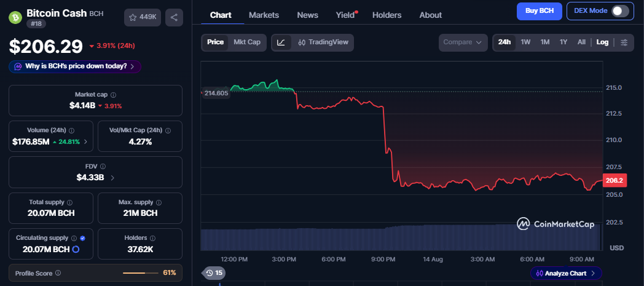This screenshot has width=644, height=286.
Task: Expand the Analyze Chart arrow button
Action: point(567,273)
